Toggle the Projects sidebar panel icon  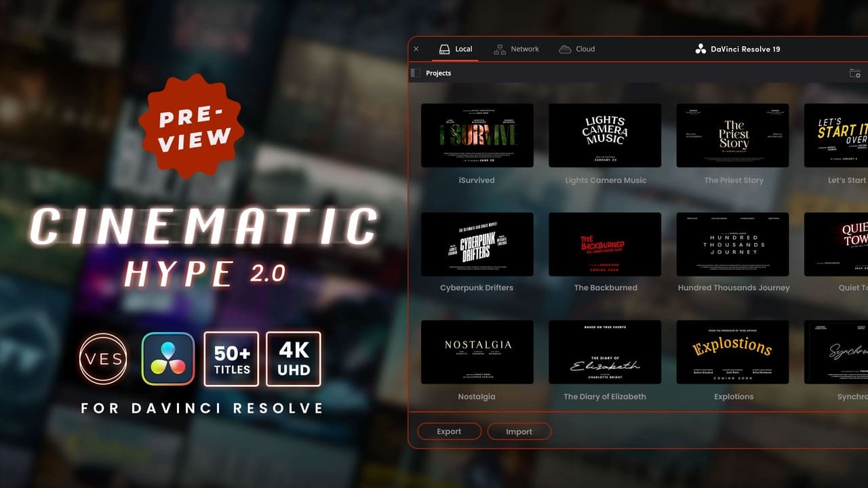point(416,73)
